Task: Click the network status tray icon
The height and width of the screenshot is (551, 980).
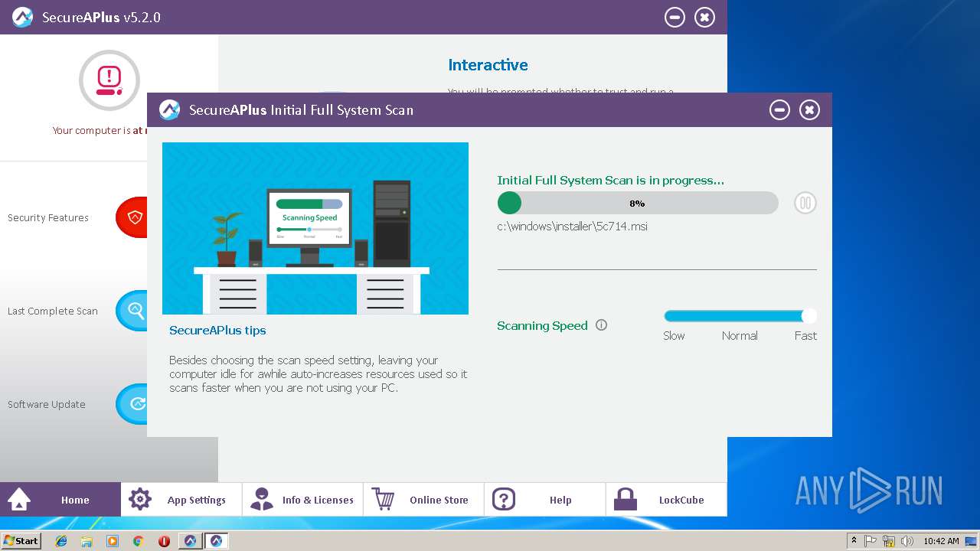Action: [x=889, y=541]
